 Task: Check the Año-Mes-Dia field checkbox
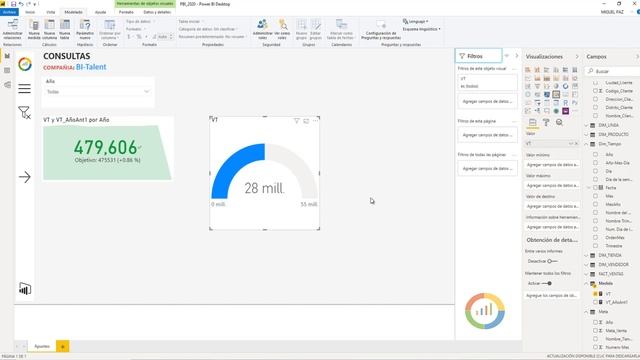[596, 163]
